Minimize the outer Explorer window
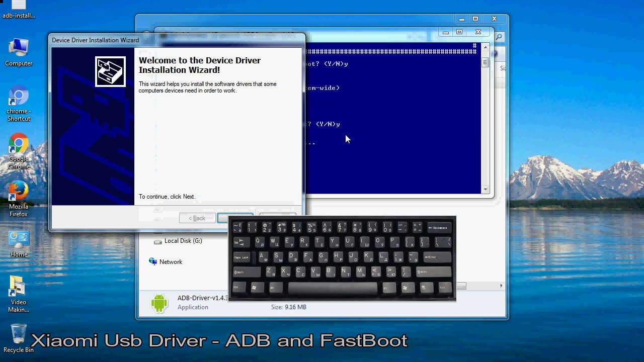The height and width of the screenshot is (362, 644). click(x=461, y=19)
